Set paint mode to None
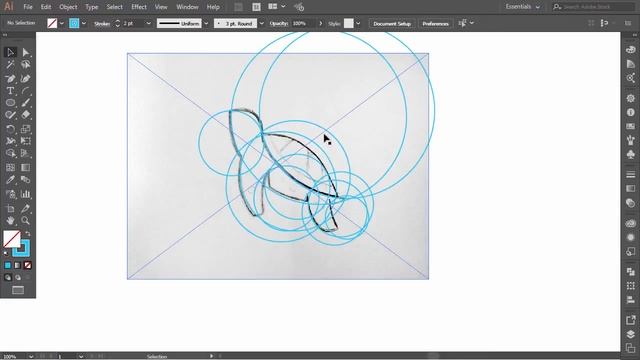The image size is (640, 360). pyautogui.click(x=27, y=266)
